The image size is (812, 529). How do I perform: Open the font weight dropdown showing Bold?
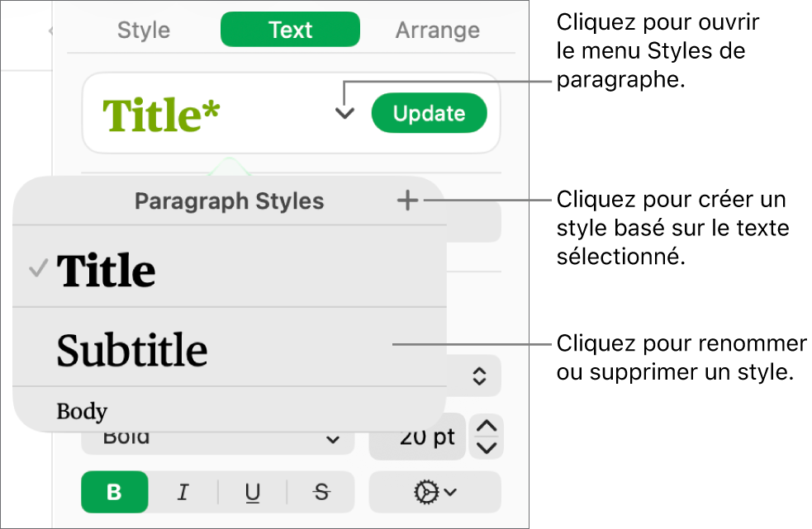pyautogui.click(x=217, y=437)
